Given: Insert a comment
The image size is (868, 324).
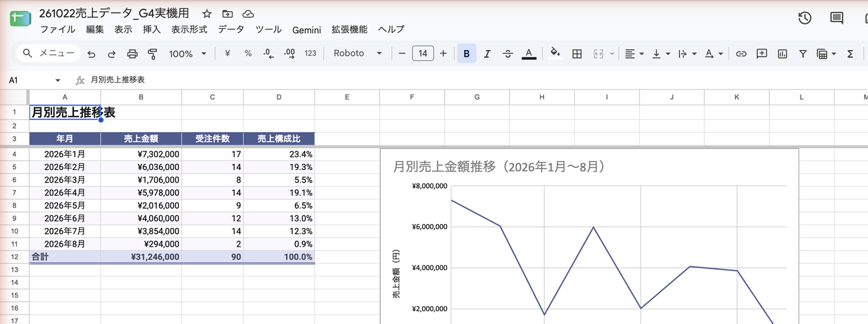Looking at the screenshot, I should tap(761, 53).
